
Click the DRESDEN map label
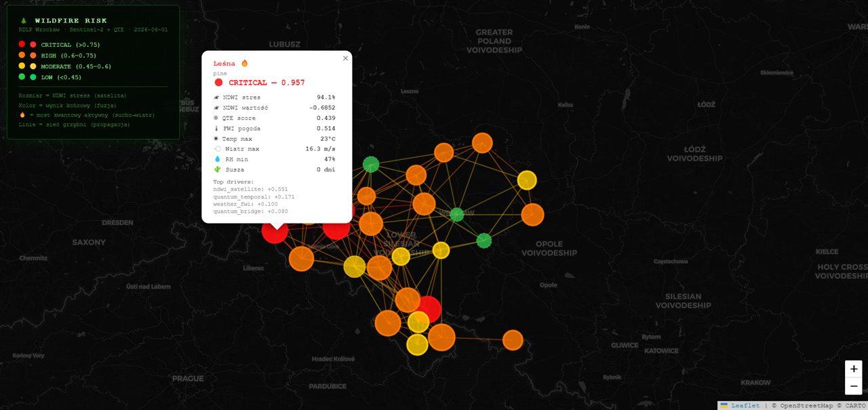(117, 222)
